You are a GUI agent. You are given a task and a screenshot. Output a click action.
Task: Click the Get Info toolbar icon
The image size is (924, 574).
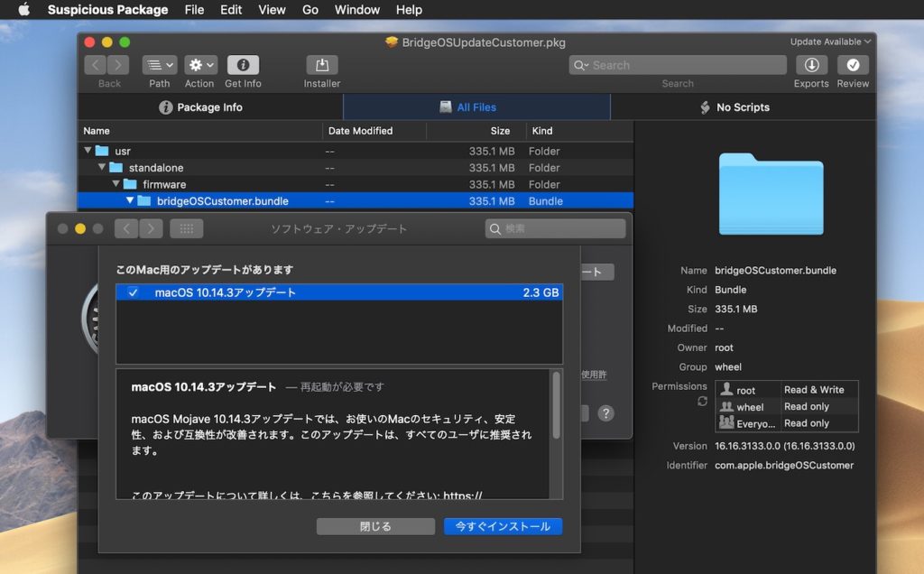click(x=242, y=66)
